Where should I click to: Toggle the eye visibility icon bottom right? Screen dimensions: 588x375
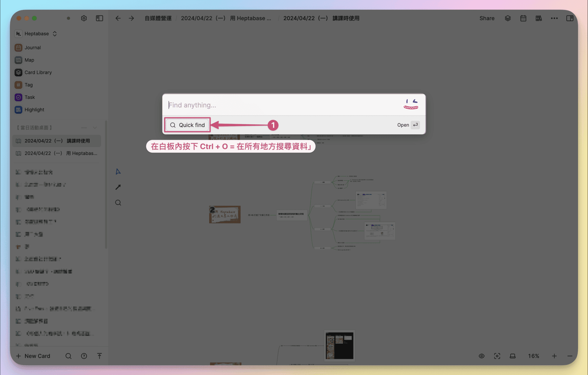click(x=482, y=356)
